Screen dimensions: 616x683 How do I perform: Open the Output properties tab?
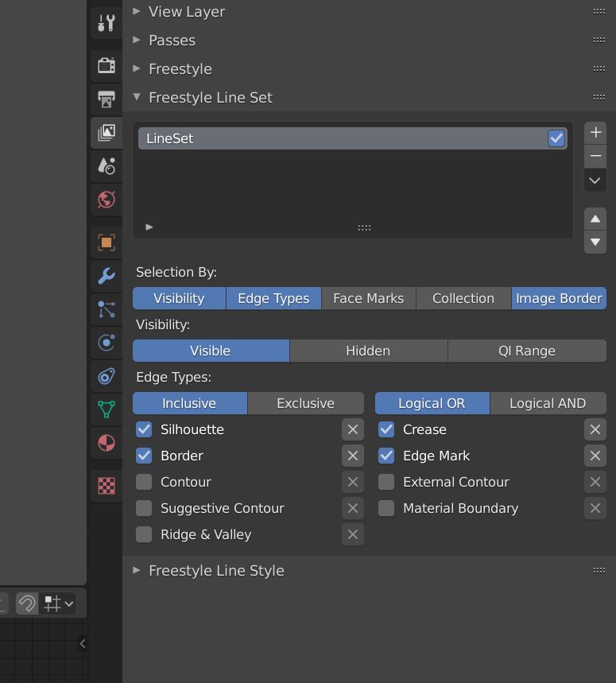(107, 99)
